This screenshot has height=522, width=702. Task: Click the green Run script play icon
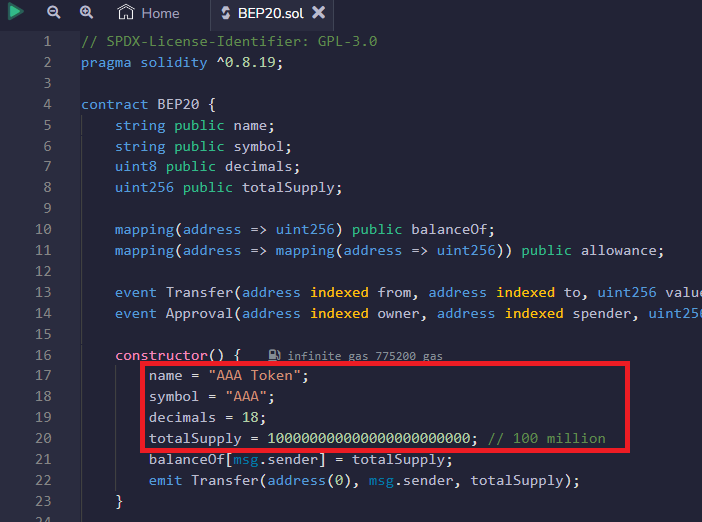coord(17,13)
